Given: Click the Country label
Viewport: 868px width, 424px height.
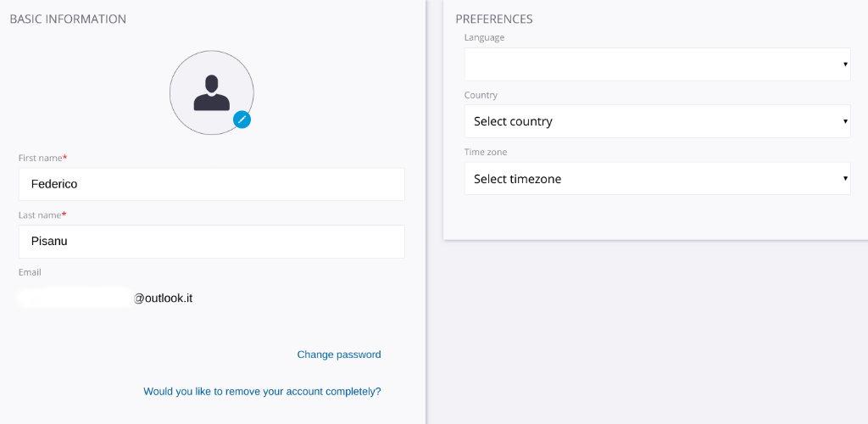Looking at the screenshot, I should pyautogui.click(x=481, y=95).
